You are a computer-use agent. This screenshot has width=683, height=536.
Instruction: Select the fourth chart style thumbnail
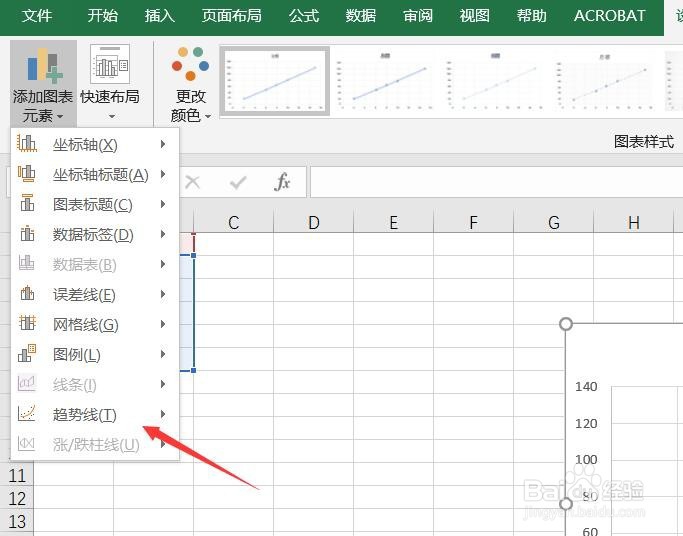[x=605, y=81]
